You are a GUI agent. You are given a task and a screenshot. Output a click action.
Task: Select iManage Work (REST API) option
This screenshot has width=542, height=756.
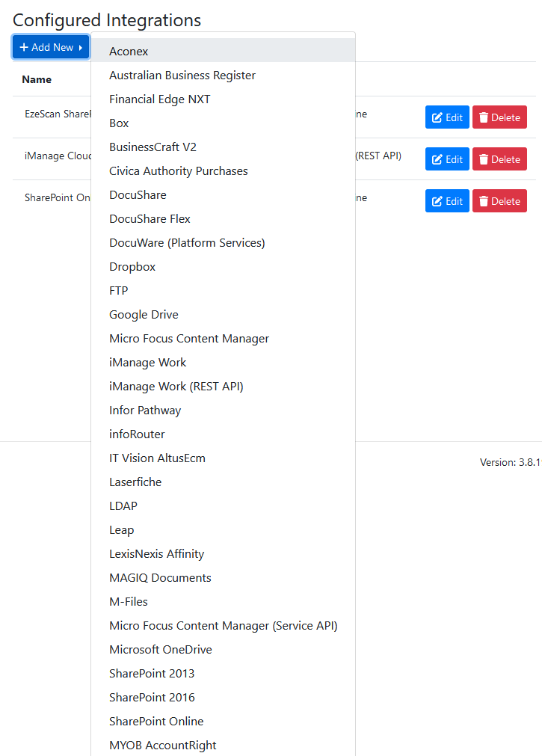tap(176, 387)
